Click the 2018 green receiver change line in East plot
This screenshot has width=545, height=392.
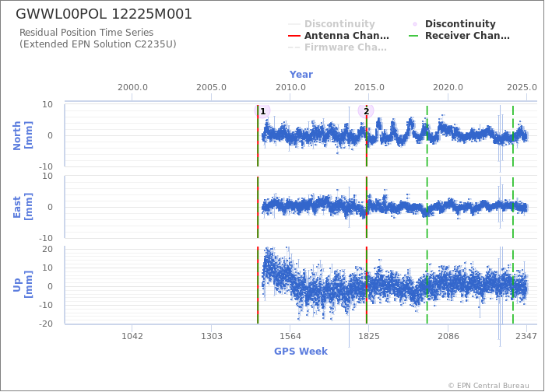click(427, 208)
